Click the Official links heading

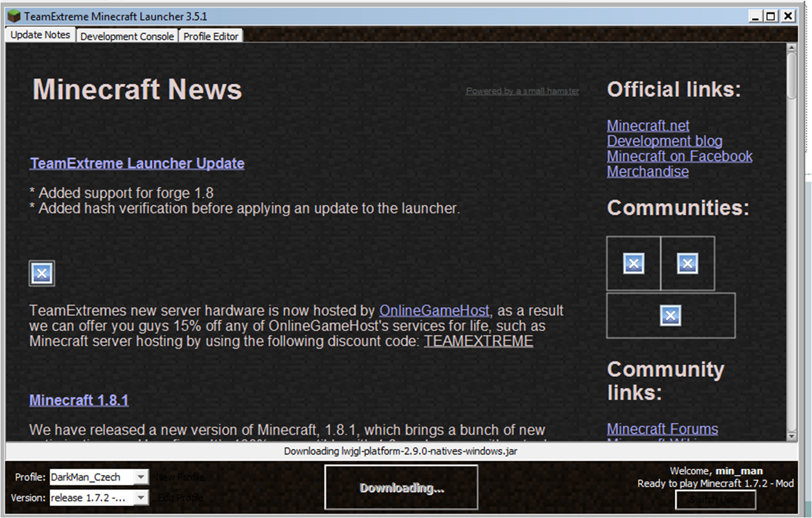[674, 90]
